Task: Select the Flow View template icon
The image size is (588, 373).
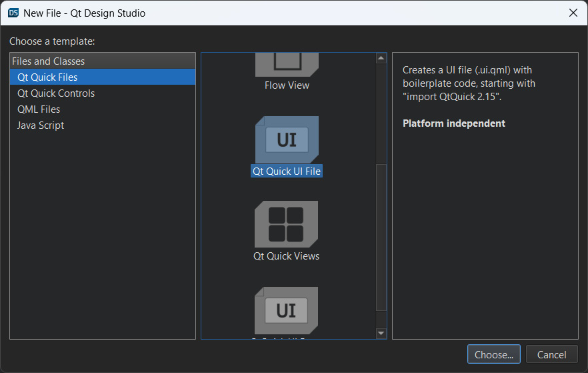Action: click(287, 65)
